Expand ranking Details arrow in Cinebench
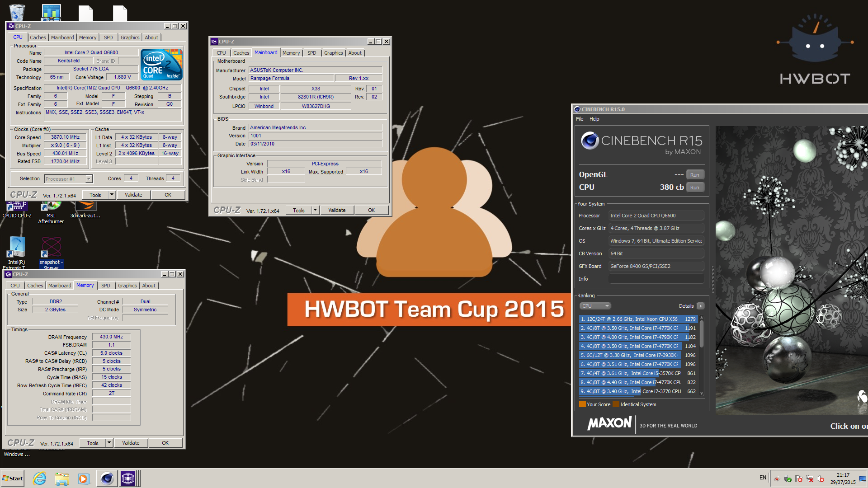This screenshot has width=868, height=488. (x=700, y=306)
